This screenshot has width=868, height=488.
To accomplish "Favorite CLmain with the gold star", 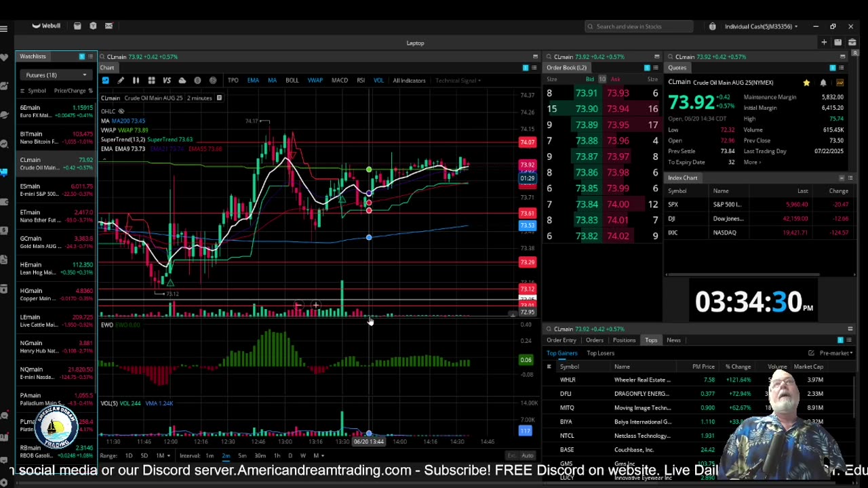I will tap(806, 83).
